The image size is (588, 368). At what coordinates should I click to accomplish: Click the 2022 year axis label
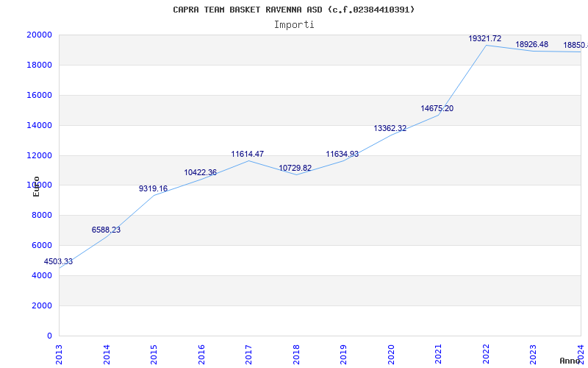486,355
